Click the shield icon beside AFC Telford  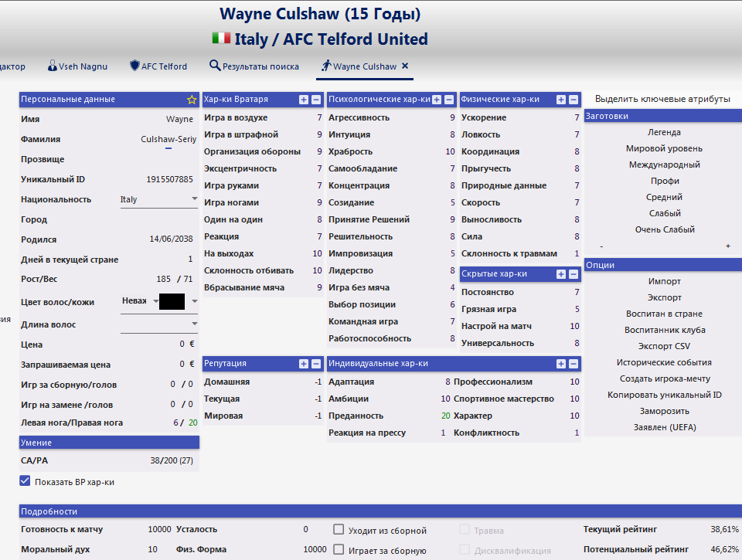click(x=134, y=66)
